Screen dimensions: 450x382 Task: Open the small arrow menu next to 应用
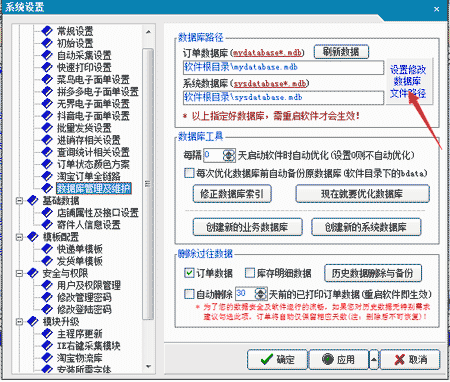point(374,359)
